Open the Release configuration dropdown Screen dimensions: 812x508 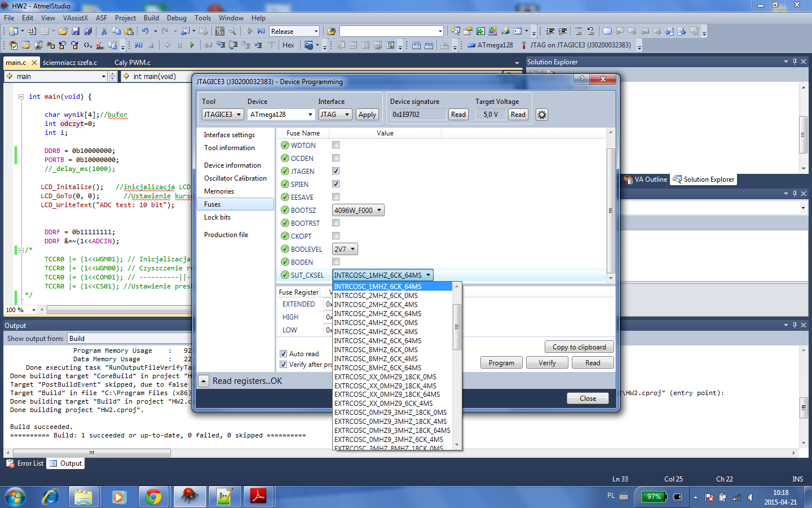tap(294, 32)
